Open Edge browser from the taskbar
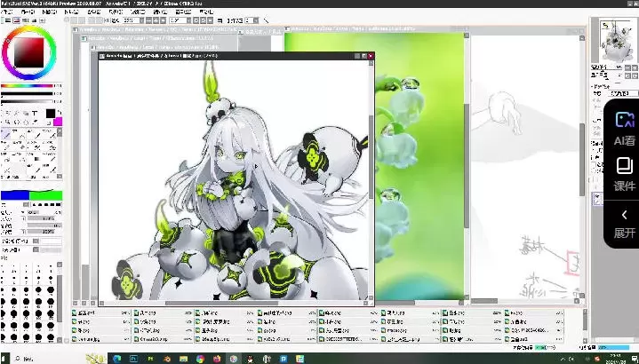 116,359
